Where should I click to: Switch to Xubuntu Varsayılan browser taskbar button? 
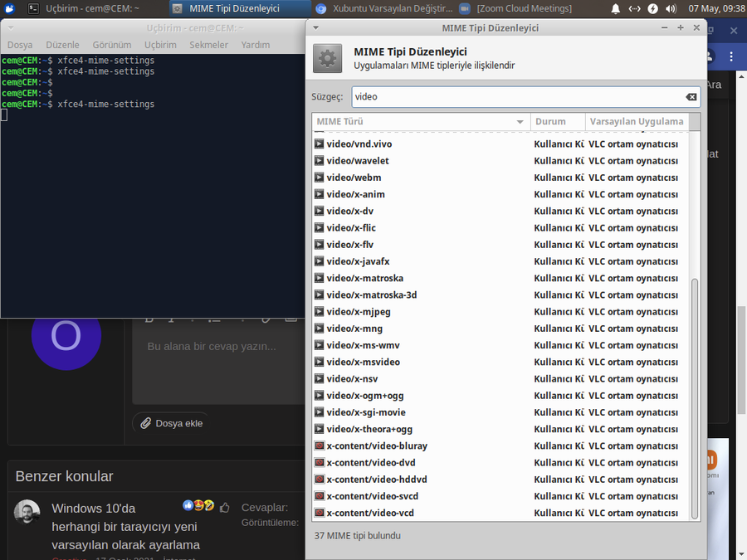click(x=384, y=8)
